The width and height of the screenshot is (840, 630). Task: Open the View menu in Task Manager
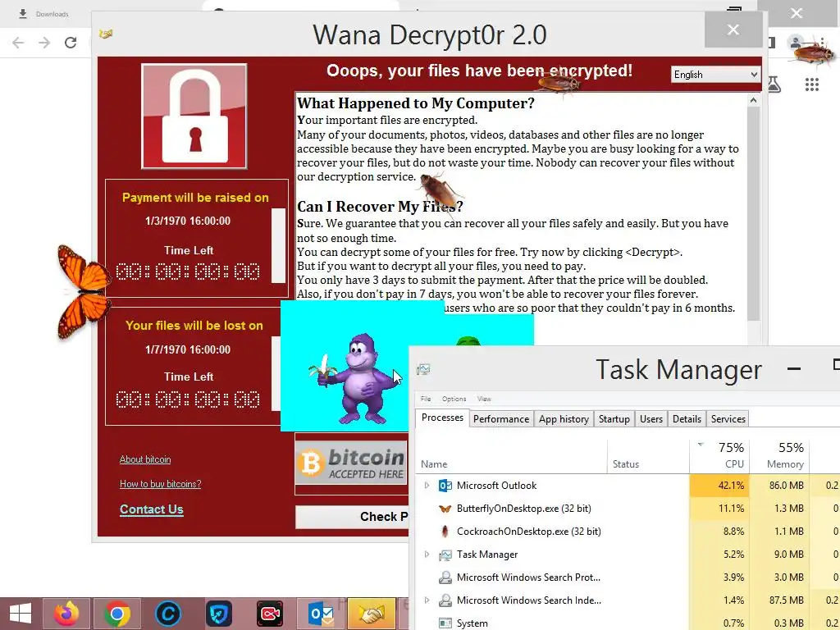click(484, 399)
